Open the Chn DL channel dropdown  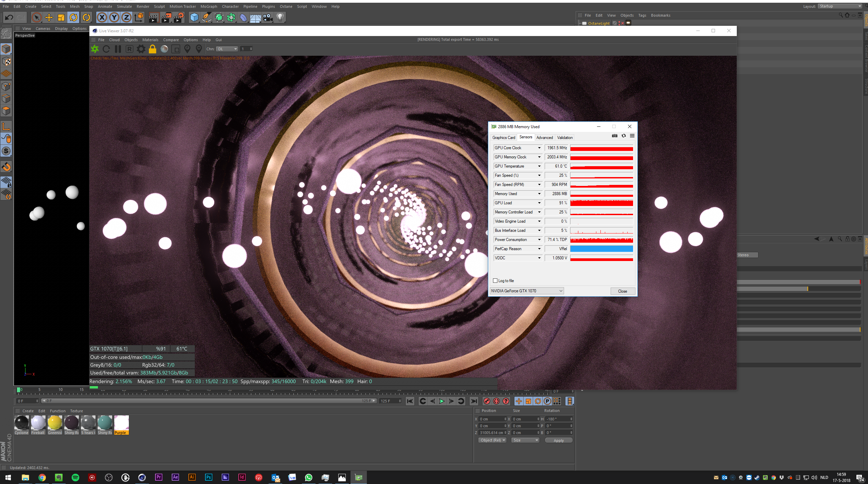(228, 49)
